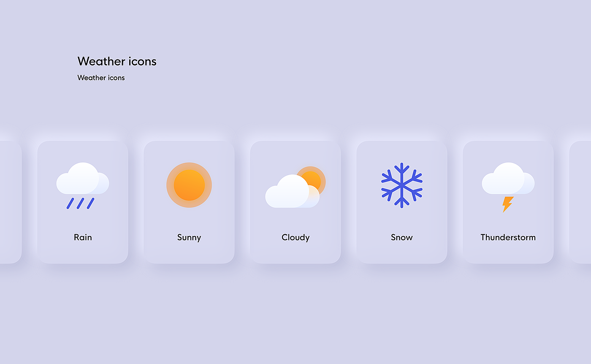Screen dimensions: 591x364
Task: Select the "Thunderstorm" label
Action: [x=508, y=237]
